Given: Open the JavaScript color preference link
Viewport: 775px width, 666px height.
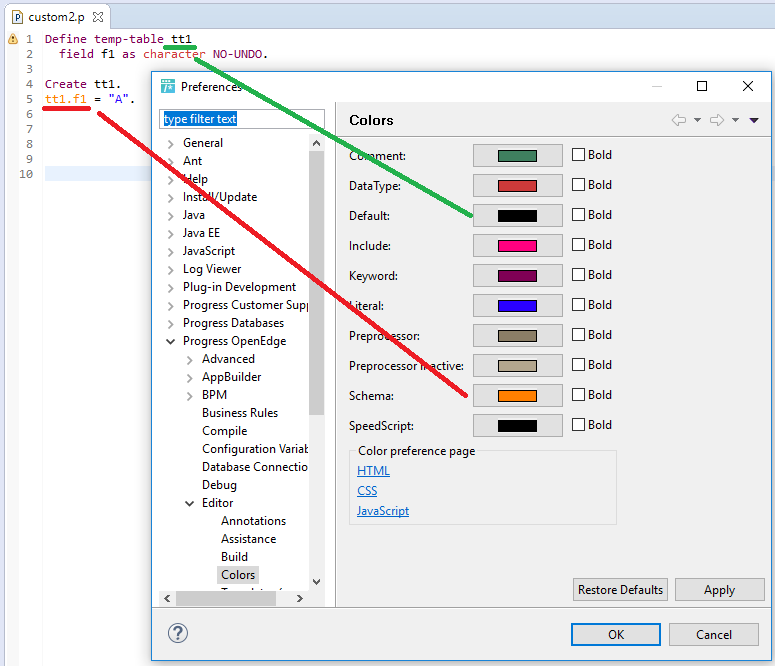Looking at the screenshot, I should 383,511.
